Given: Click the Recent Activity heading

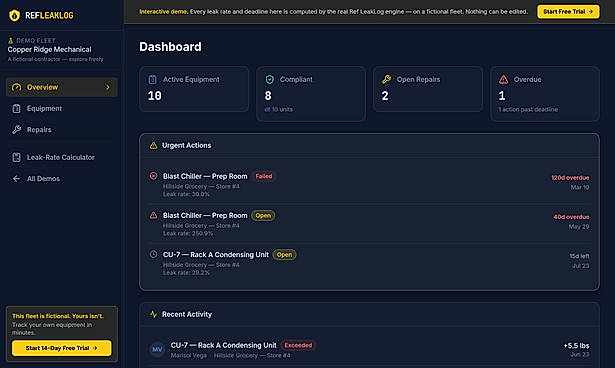Looking at the screenshot, I should coord(187,314).
